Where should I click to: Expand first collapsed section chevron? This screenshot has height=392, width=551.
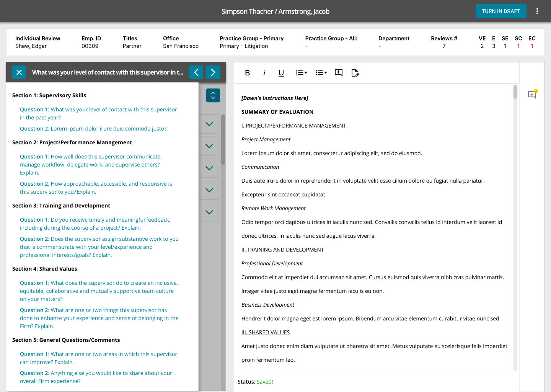(x=209, y=124)
